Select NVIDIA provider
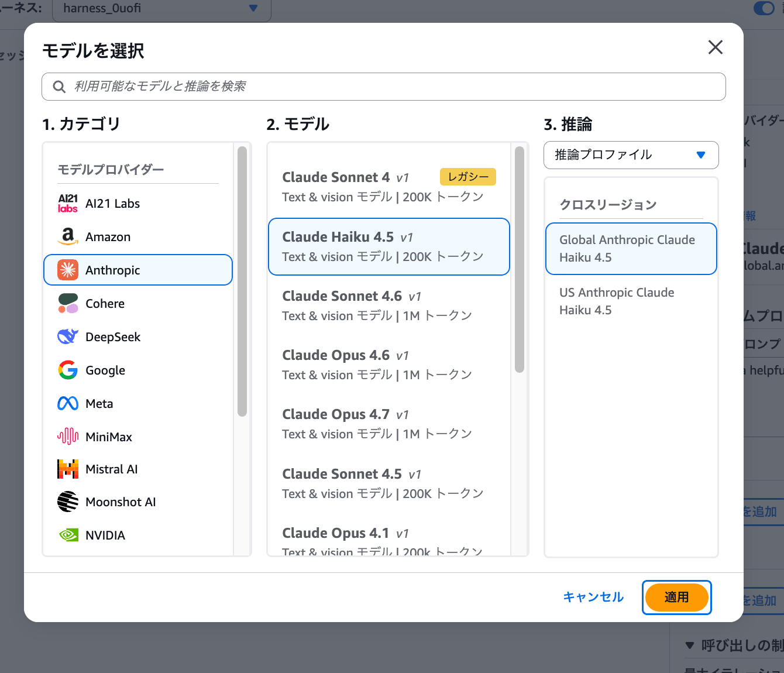This screenshot has width=784, height=673. tap(138, 535)
